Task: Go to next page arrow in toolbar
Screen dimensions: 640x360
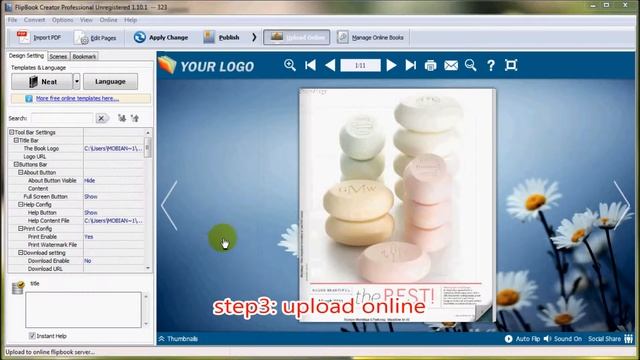Action: [391, 65]
